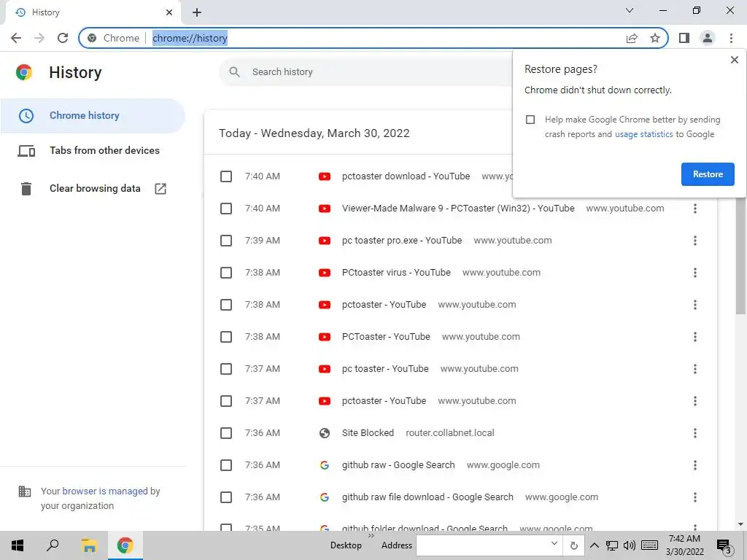Open the touch keyboard tray icon
Image resolution: width=747 pixels, height=560 pixels.
point(649,545)
